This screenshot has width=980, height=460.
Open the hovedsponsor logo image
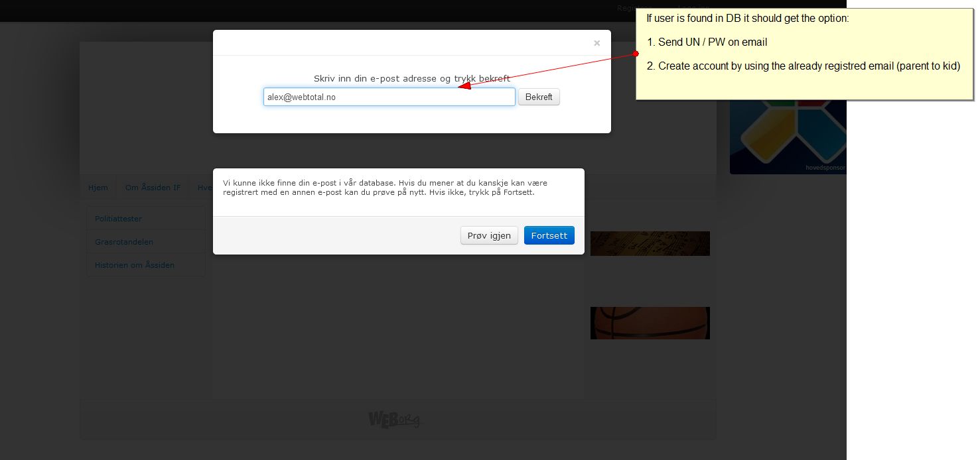(x=788, y=137)
